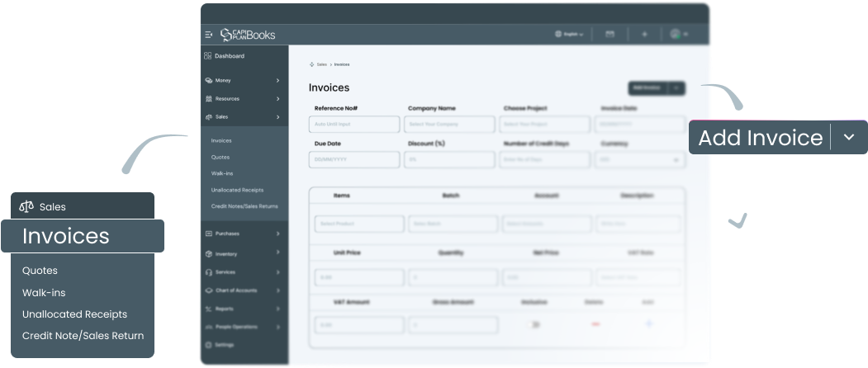Expand the Money sidebar menu
The image size is (868, 368).
pyautogui.click(x=244, y=80)
